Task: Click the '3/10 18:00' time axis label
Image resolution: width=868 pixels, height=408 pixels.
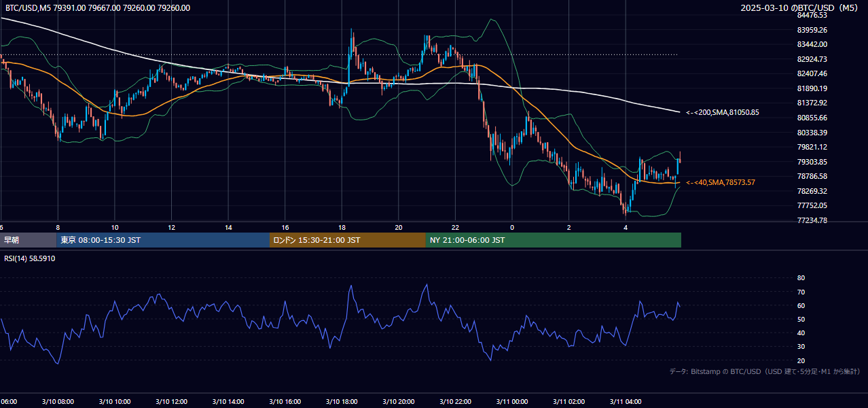Action: [x=342, y=402]
